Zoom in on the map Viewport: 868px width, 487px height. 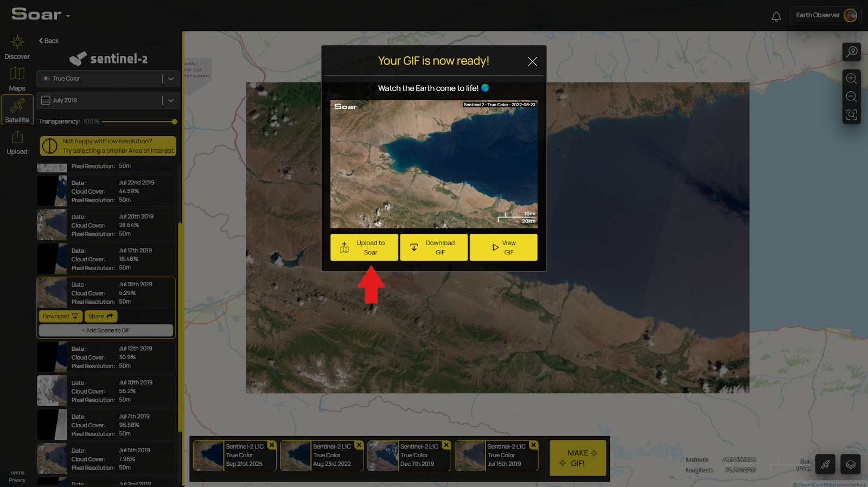[x=852, y=79]
